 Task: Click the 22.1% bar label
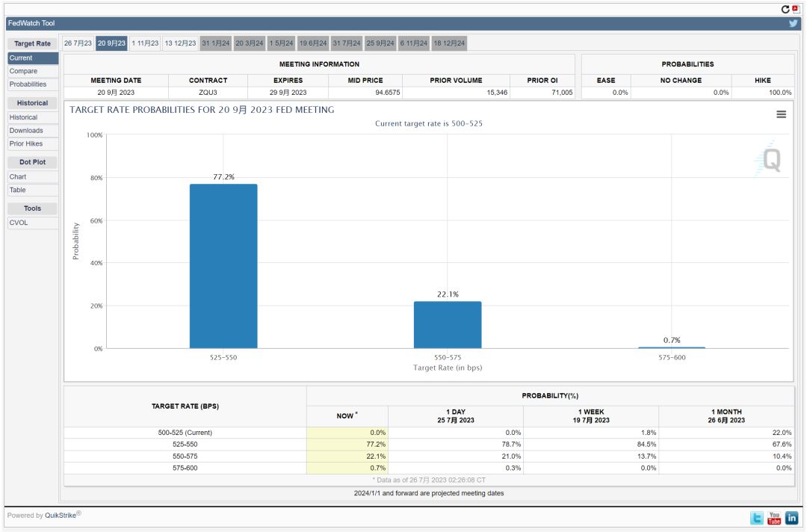tap(448, 294)
